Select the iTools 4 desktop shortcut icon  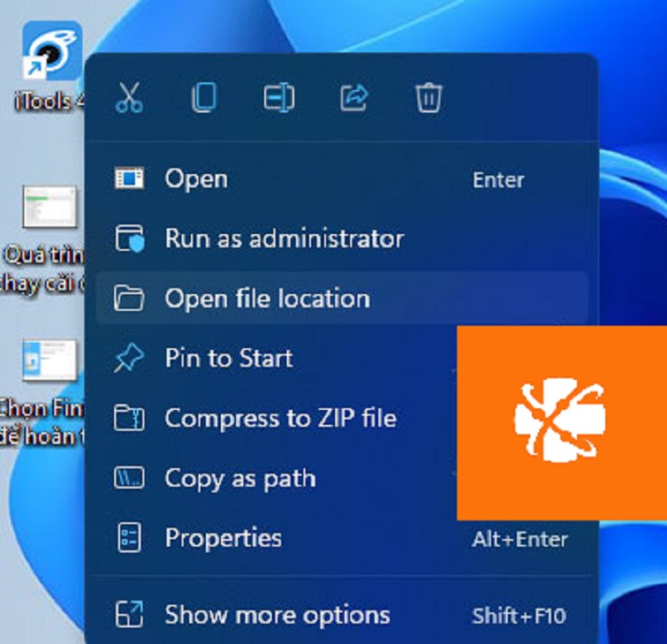[52, 50]
